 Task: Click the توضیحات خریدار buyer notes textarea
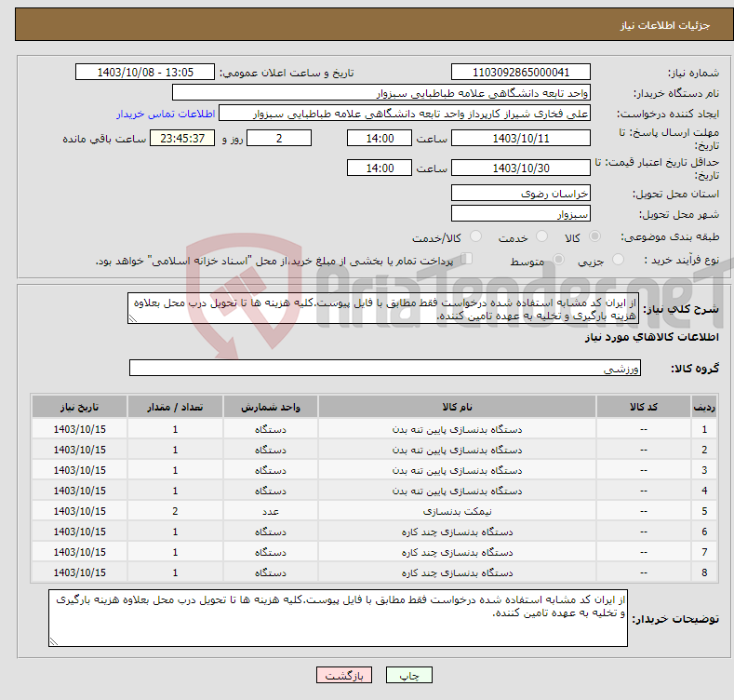(338, 618)
